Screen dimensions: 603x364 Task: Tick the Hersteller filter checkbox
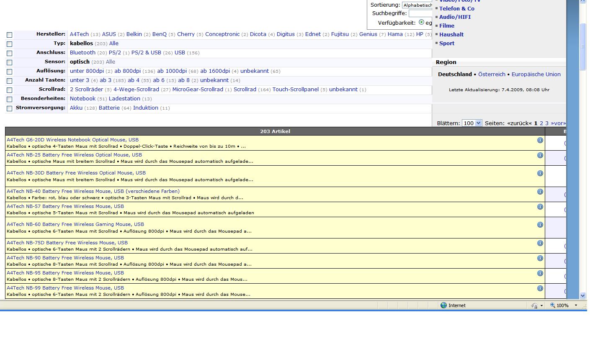[9, 35]
